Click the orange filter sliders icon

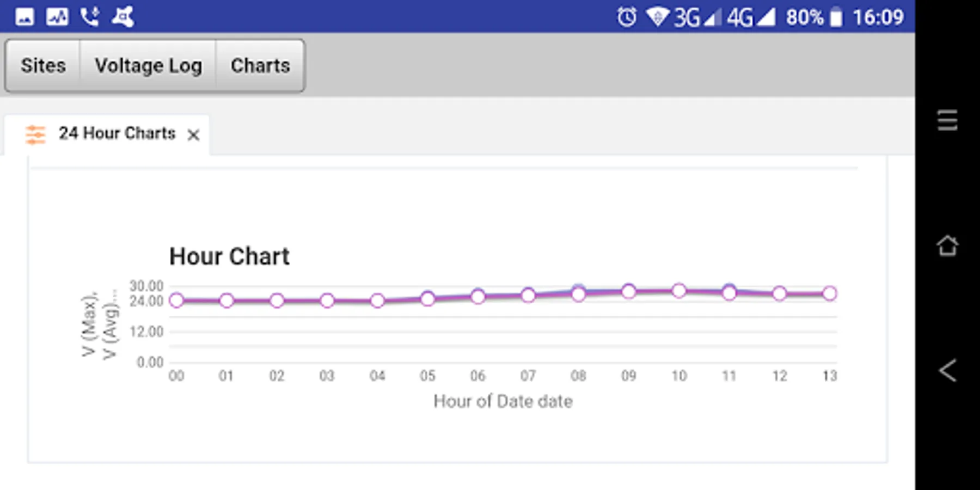(x=35, y=134)
